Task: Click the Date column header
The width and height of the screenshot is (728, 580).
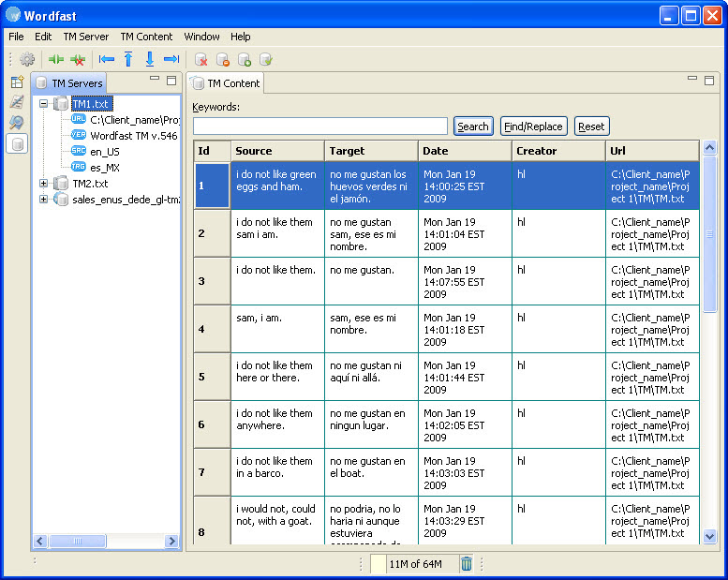Action: click(465, 151)
